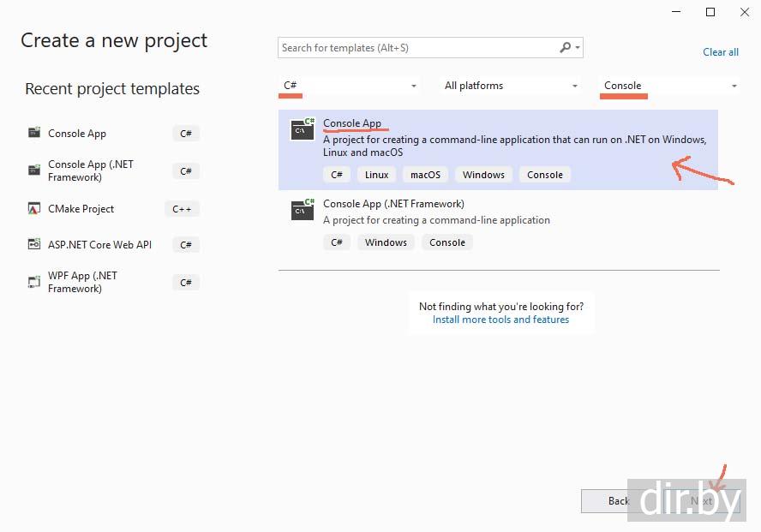This screenshot has width=761, height=532.
Task: Select recent template CMake Project
Action: coord(114,208)
